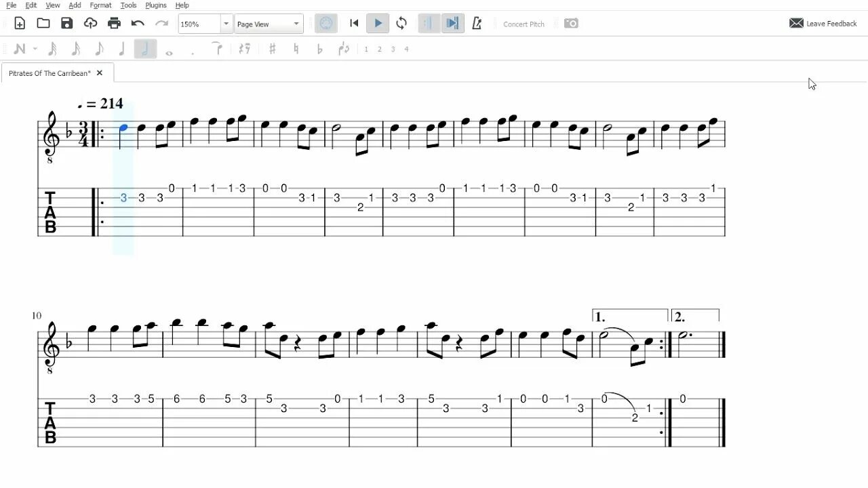Select first volta bracket labeled 1.
Image resolution: width=868 pixels, height=488 pixels.
(x=630, y=316)
